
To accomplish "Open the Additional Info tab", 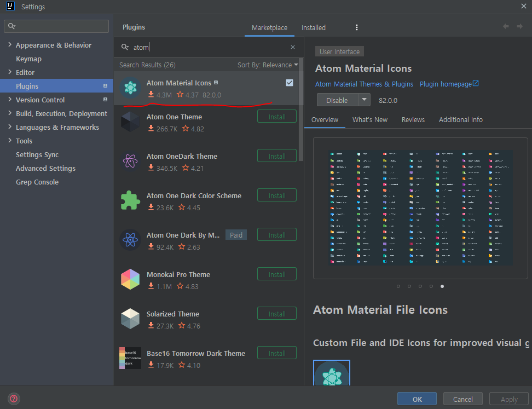I will pos(460,120).
